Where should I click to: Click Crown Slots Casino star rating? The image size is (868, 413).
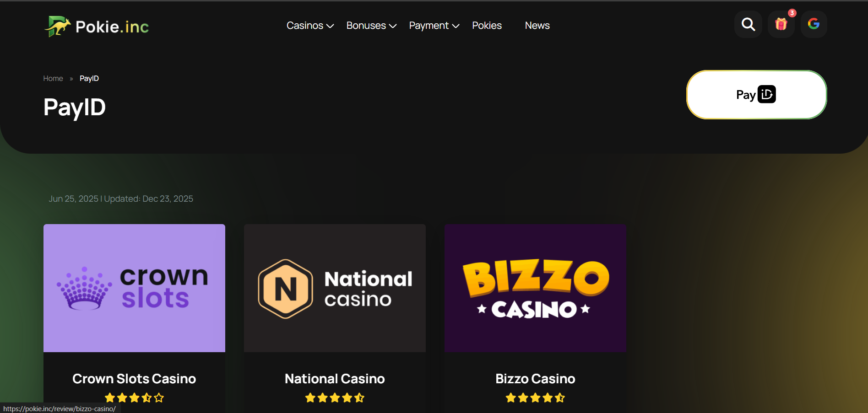point(134,398)
